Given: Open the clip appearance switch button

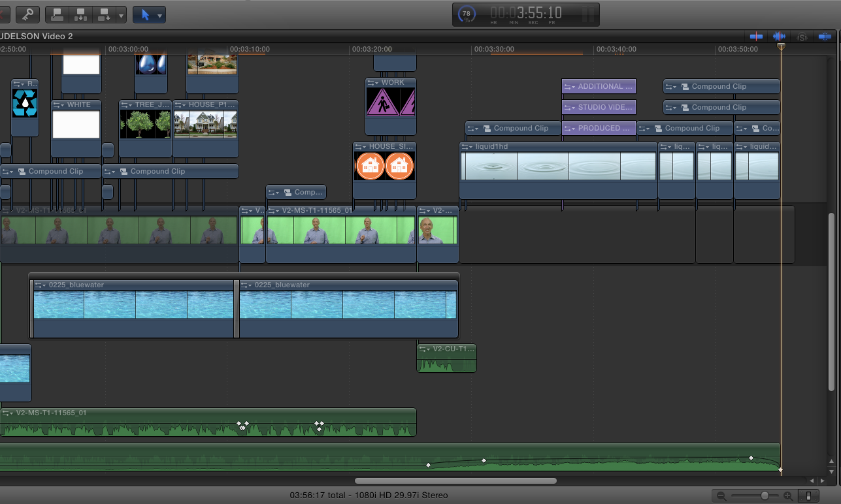Looking at the screenshot, I should coord(809,496).
